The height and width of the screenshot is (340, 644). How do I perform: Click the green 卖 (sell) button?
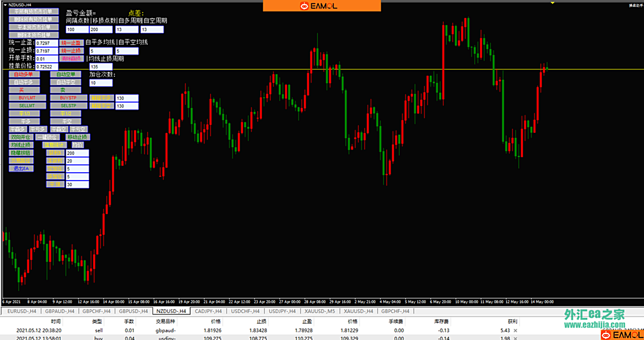tap(65, 90)
